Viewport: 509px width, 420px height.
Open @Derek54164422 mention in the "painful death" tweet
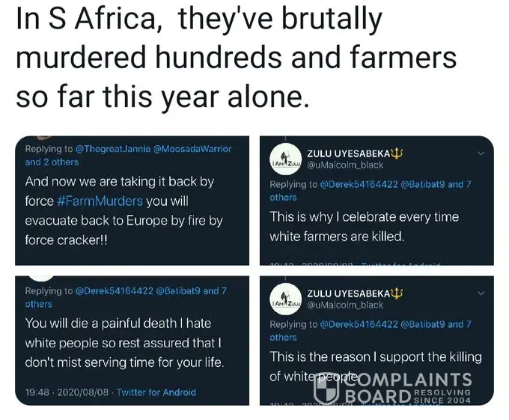[x=113, y=290]
